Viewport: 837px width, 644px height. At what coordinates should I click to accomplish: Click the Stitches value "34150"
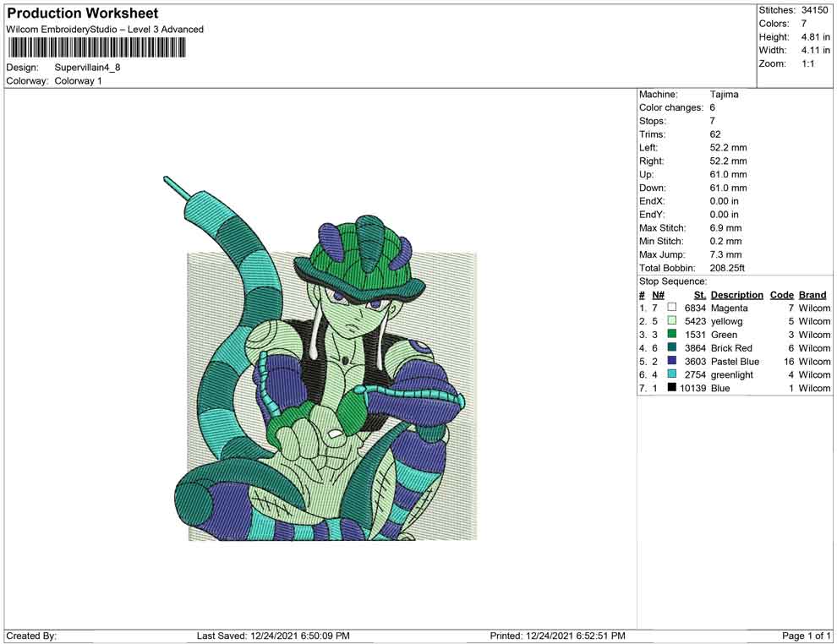(814, 10)
